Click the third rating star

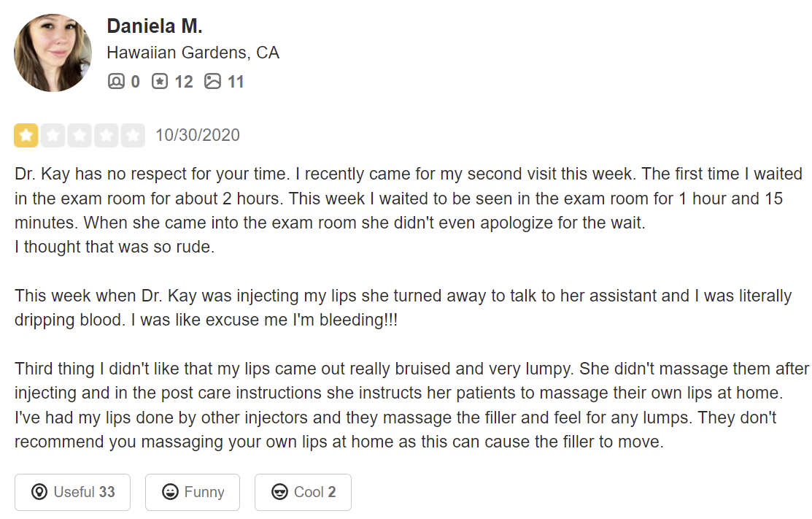point(80,135)
